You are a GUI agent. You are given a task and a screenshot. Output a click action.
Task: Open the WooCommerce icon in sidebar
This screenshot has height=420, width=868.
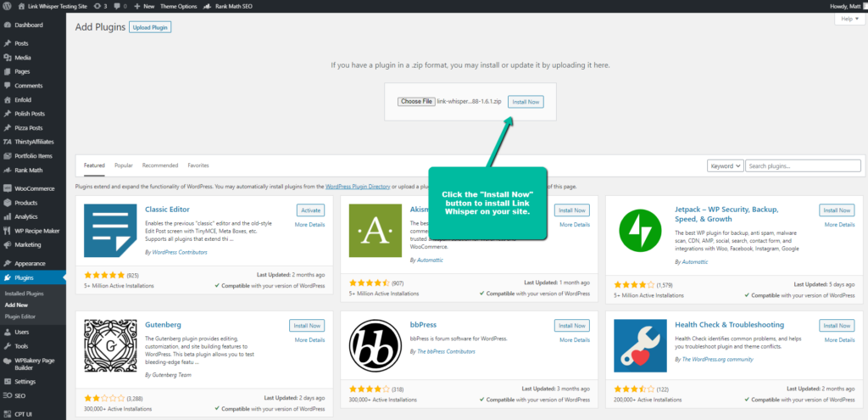click(7, 188)
